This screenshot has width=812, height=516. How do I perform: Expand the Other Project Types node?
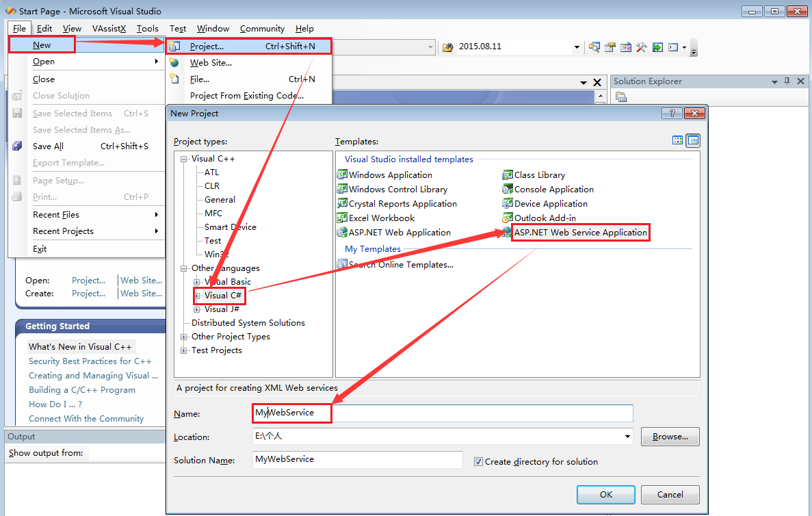click(184, 337)
